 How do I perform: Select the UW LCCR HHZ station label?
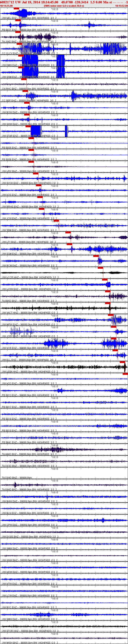[x=30, y=277]
